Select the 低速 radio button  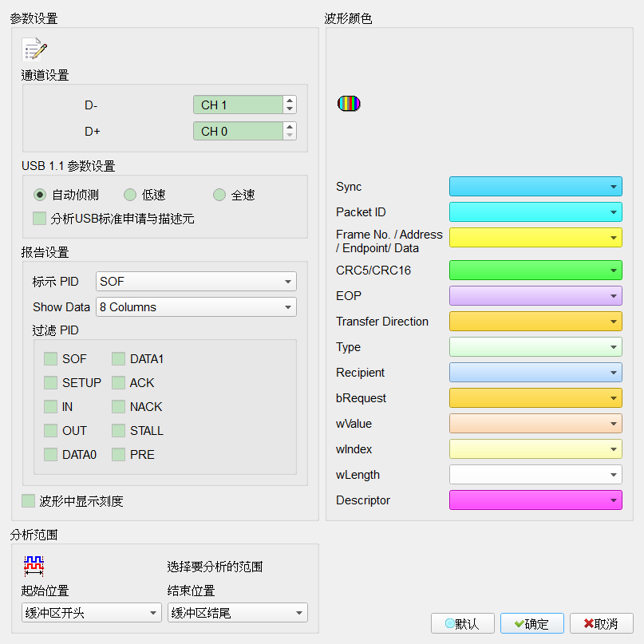pyautogui.click(x=130, y=195)
